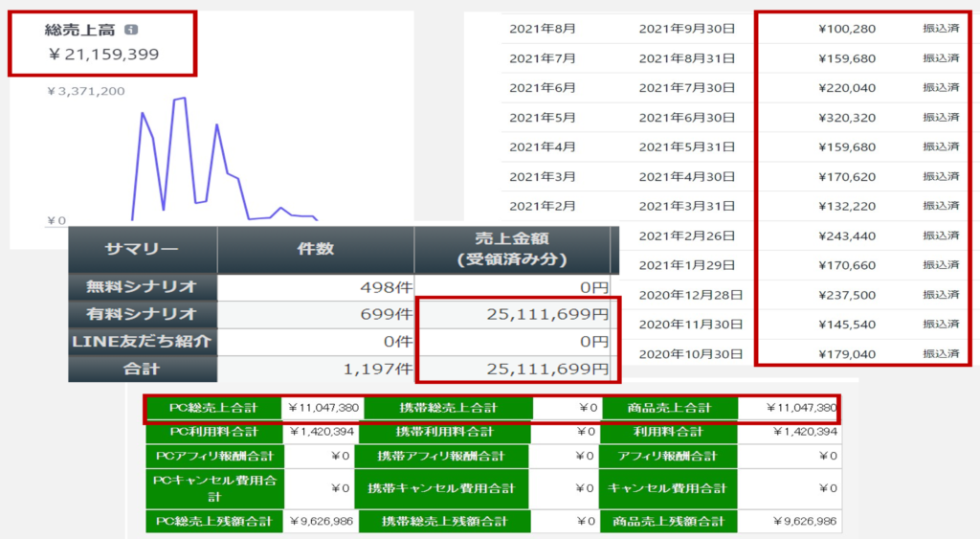Select the 件数 column header

click(315, 249)
